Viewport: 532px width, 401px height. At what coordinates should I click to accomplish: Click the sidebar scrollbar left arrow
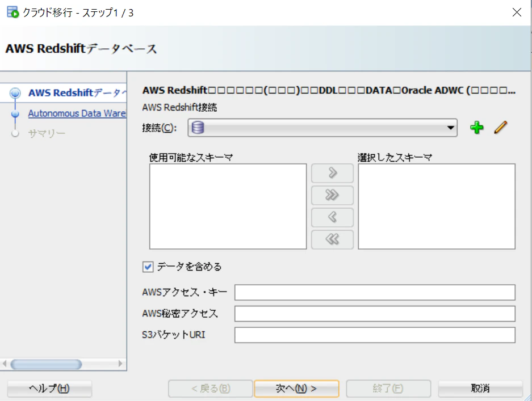pos(5,364)
